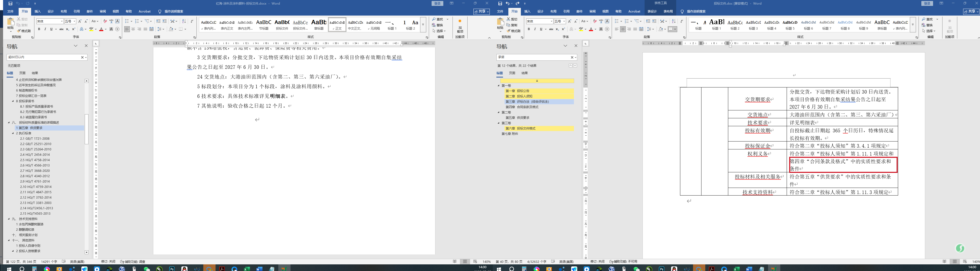980x271 pixels.
Task: Click superscript icon in right Word window
Action: click(563, 29)
